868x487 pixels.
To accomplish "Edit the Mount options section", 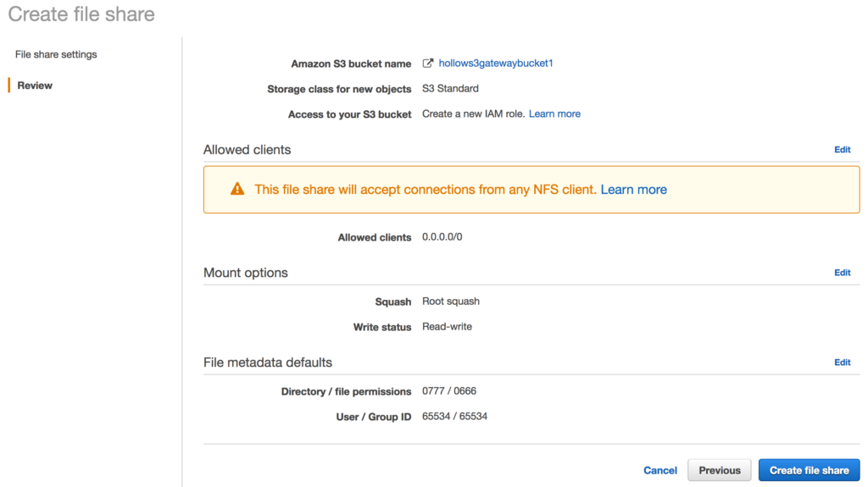I will pos(842,273).
